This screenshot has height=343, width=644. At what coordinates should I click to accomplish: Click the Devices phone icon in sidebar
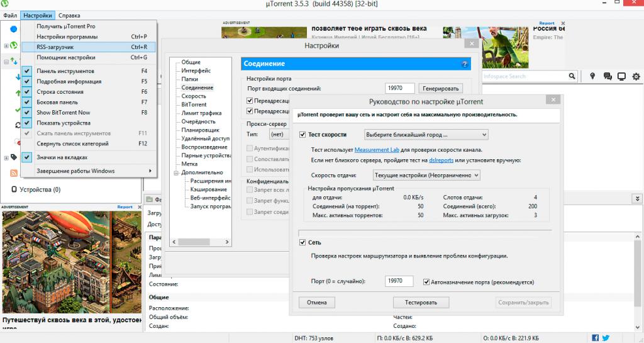[14, 189]
